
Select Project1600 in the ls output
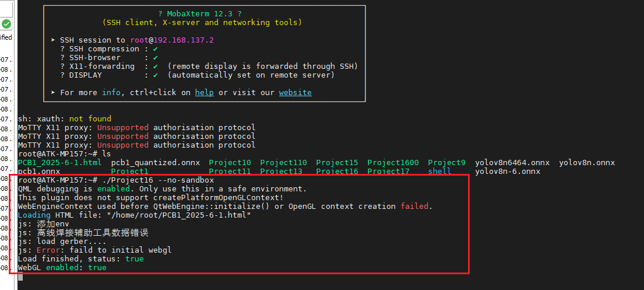(393, 162)
